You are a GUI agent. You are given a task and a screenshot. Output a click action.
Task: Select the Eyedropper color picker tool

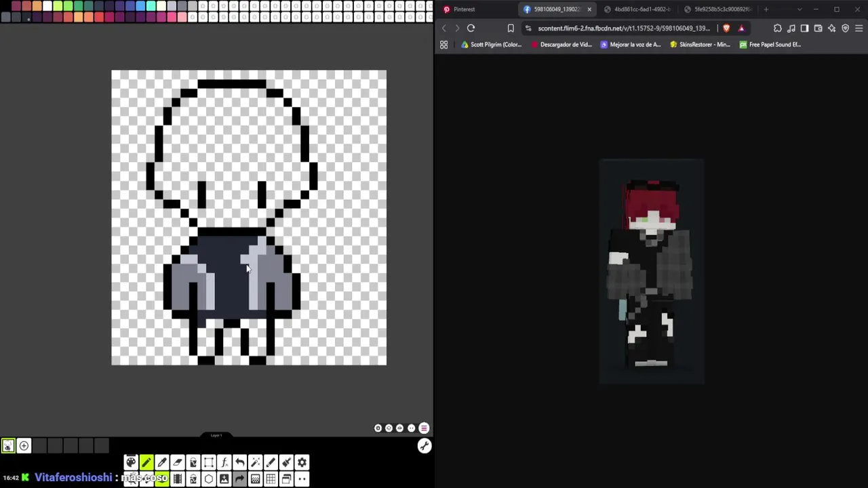coord(162,462)
